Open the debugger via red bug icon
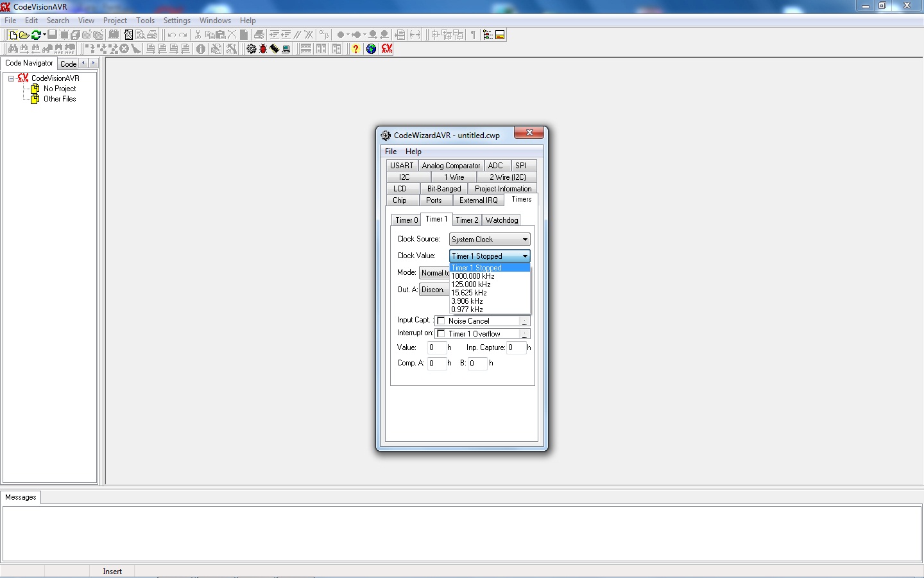924x578 pixels. coord(263,49)
